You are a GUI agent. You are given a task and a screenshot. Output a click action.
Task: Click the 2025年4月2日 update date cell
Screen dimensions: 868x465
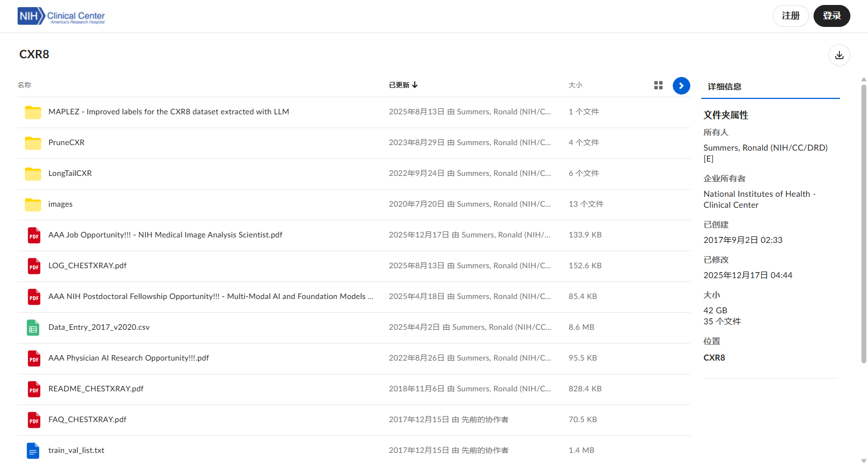[470, 327]
